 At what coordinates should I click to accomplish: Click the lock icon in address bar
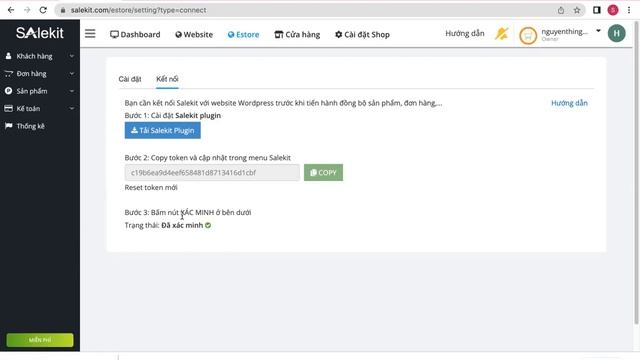coord(63,10)
